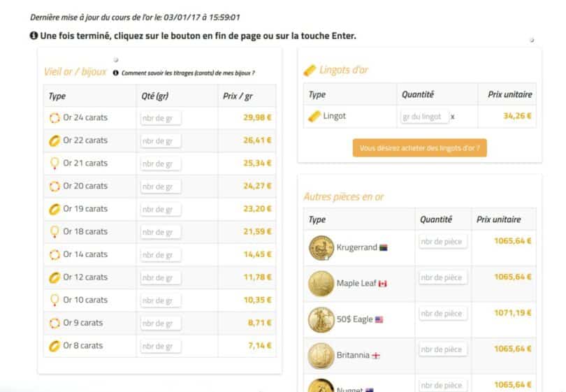The width and height of the screenshot is (566, 392).
Task: Click the gold bar icon next to Lingot
Action: [x=314, y=116]
